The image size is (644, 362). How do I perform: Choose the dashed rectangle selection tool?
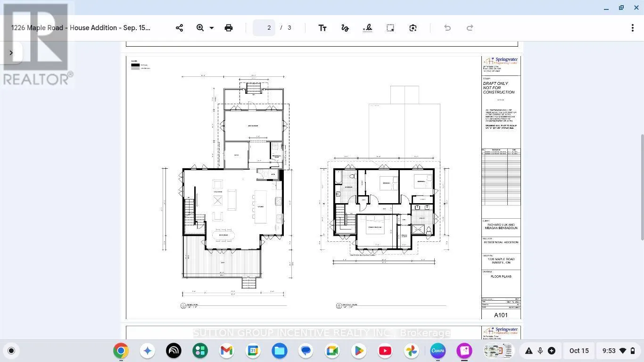tap(390, 28)
